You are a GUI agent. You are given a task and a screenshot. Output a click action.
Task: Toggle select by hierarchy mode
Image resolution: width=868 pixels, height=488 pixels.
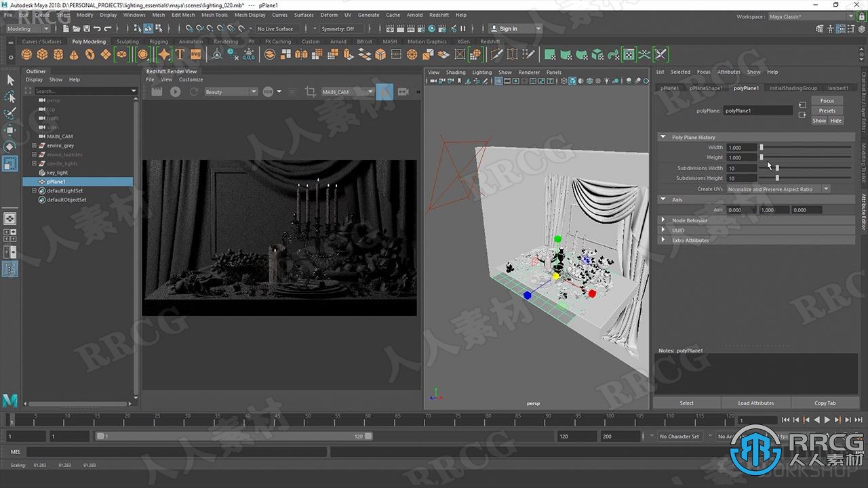(138, 28)
